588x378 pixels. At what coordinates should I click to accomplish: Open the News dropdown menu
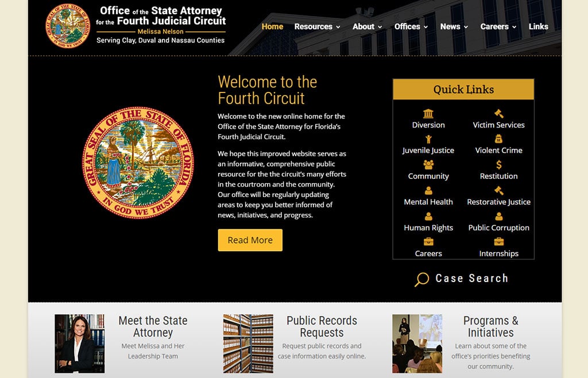click(x=454, y=26)
